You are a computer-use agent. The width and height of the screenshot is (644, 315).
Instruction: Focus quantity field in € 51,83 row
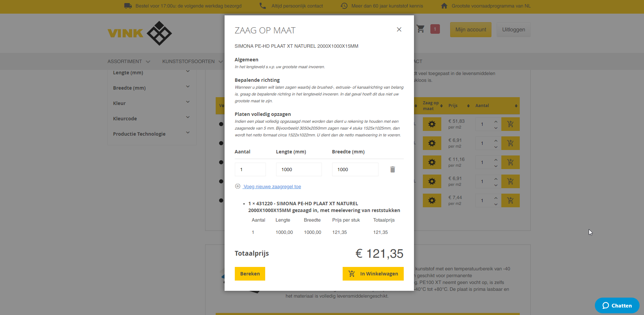(x=484, y=124)
